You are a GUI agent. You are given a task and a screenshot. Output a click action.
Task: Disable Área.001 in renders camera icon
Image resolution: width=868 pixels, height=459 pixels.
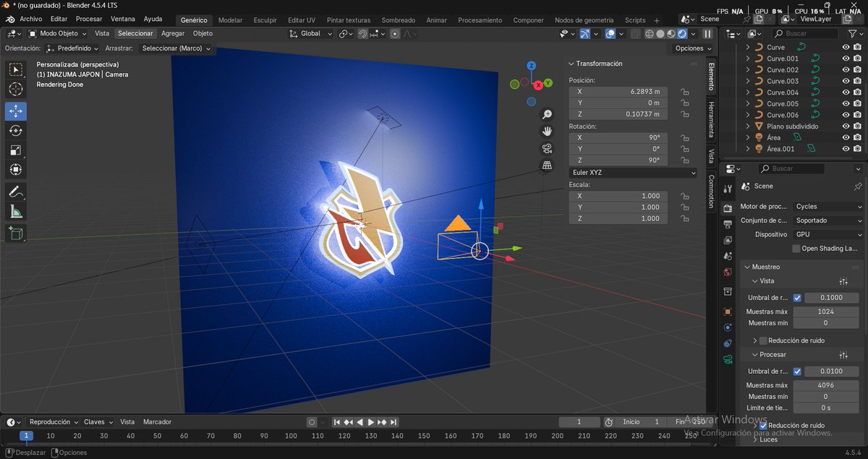point(858,148)
